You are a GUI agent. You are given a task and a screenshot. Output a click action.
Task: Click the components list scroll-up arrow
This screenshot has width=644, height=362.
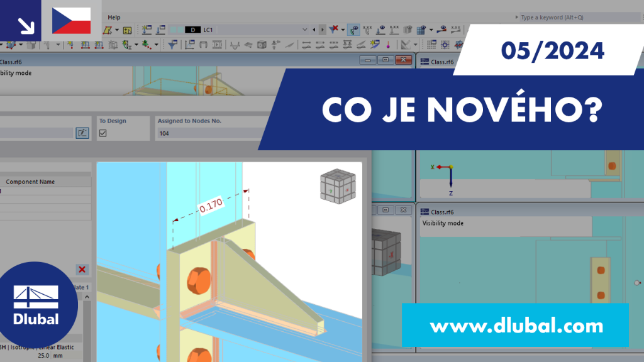point(87,297)
